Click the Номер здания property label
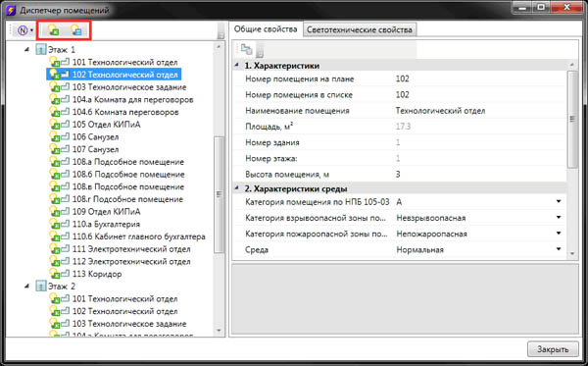Image resolution: width=588 pixels, height=366 pixels. 272,142
